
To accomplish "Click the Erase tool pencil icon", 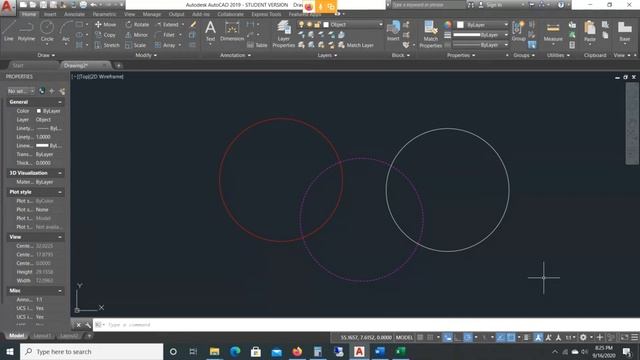I will pos(193,24).
